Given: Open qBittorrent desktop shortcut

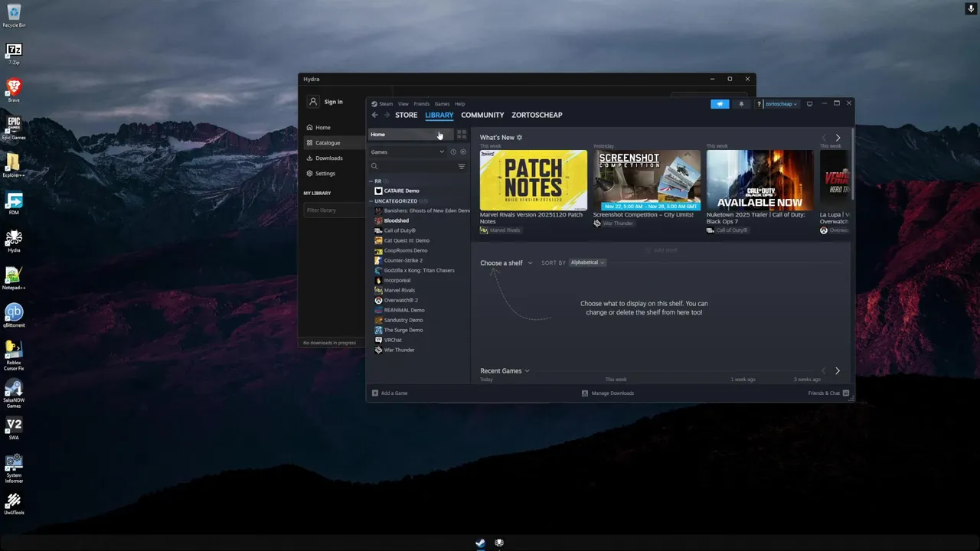Looking at the screenshot, I should click(x=14, y=315).
